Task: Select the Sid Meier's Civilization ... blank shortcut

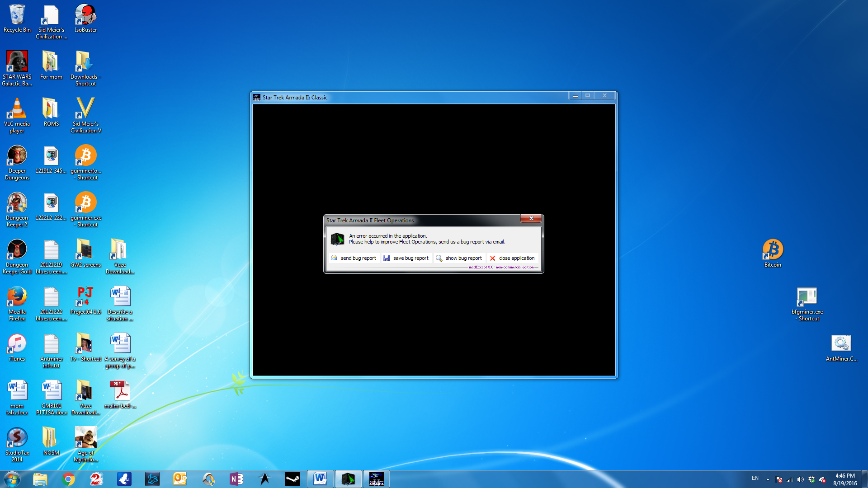Action: [x=51, y=22]
